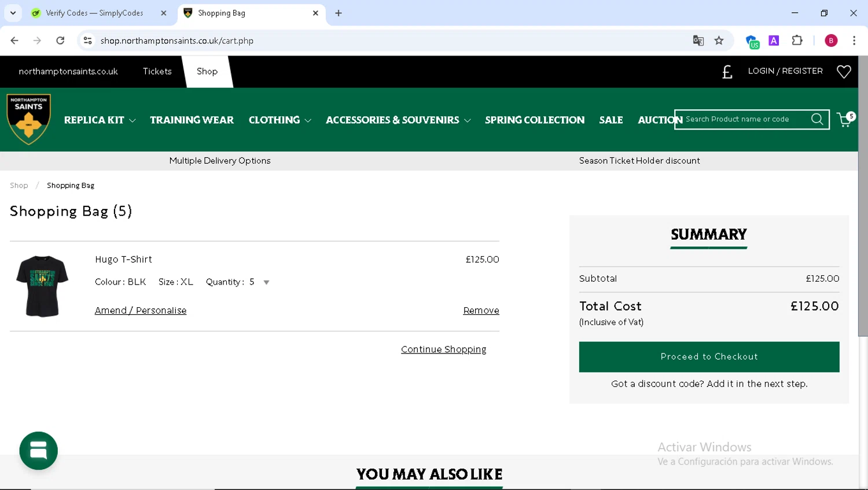This screenshot has height=490, width=868.
Task: Click the discount code hint text
Action: click(x=709, y=384)
